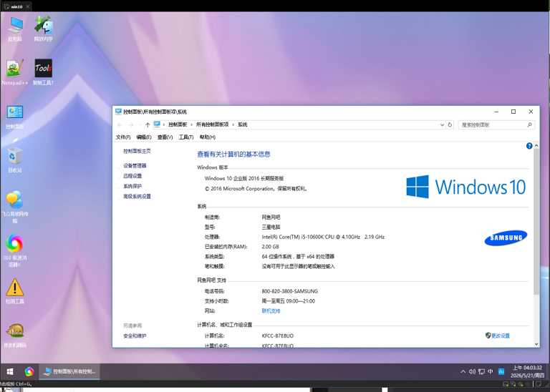Image resolution: width=550 pixels, height=392 pixels.
Task: Open the This PC desktop icon
Action: pyautogui.click(x=15, y=29)
